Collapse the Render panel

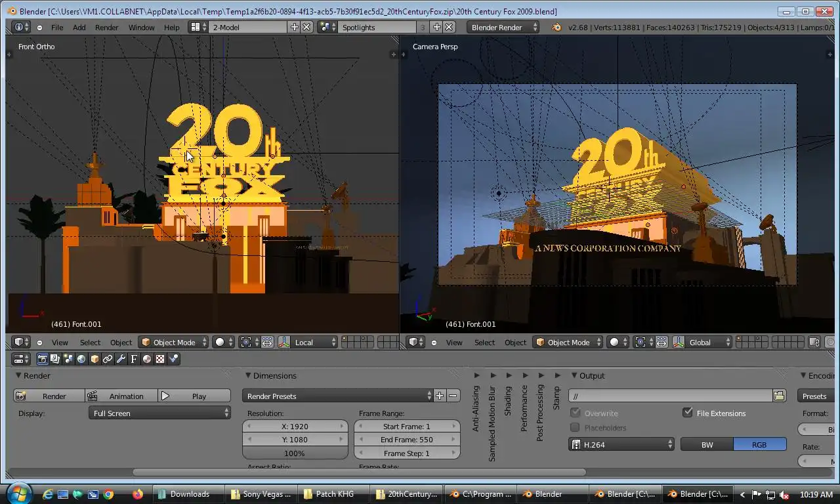tap(18, 375)
